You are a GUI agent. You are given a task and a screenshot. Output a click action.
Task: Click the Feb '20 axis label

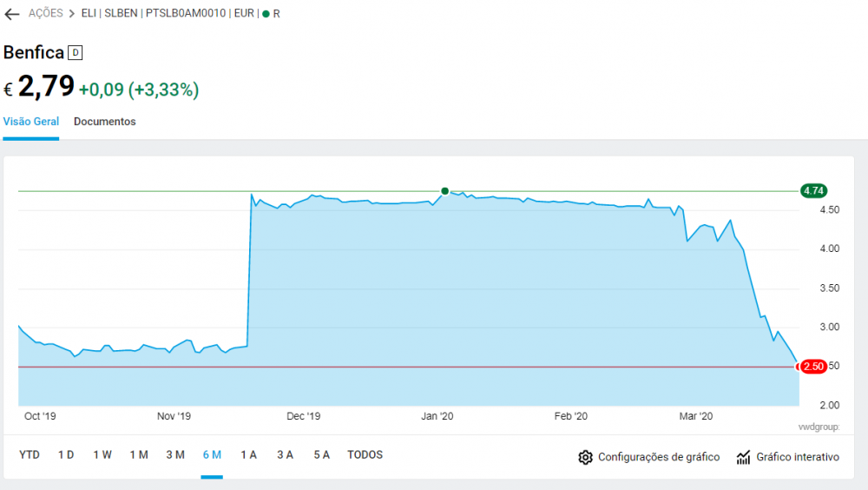click(571, 416)
